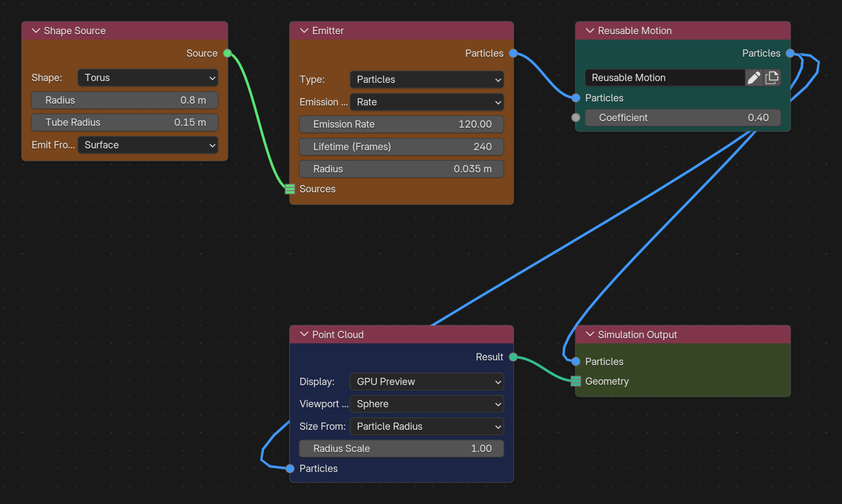Click the Reusable Motion Particles output socket
This screenshot has height=504, width=842.
pyautogui.click(x=790, y=53)
